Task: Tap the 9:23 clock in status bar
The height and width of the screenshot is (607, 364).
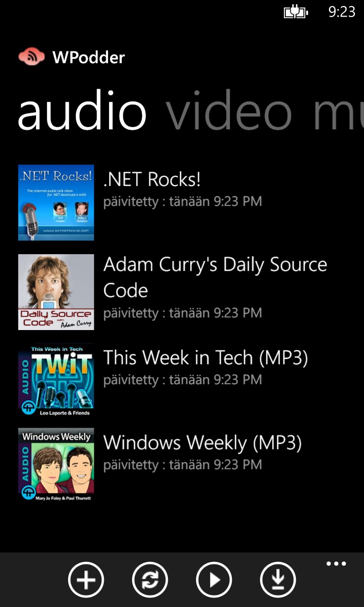Action: click(342, 12)
